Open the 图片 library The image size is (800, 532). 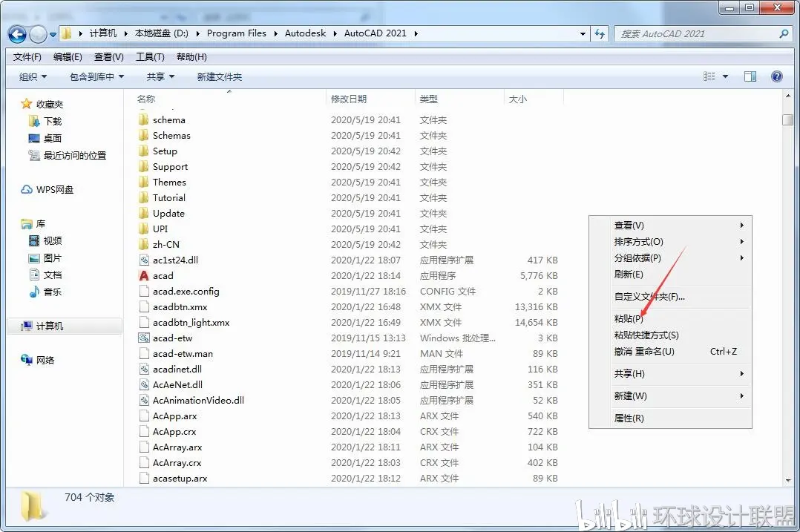52,257
